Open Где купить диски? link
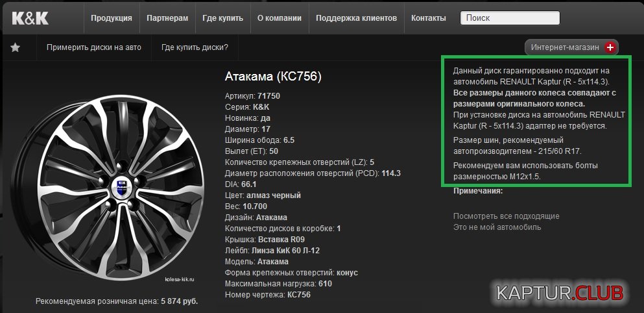Screen dimensions: 644x313 click(195, 47)
